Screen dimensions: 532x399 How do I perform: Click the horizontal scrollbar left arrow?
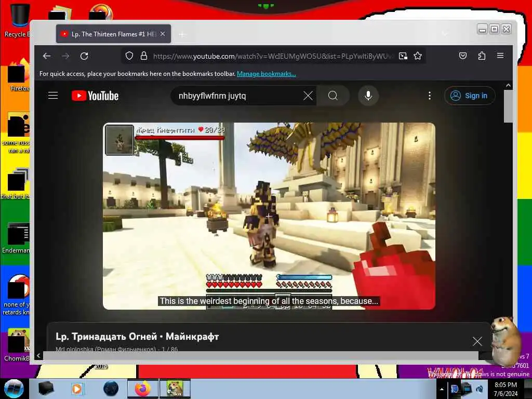[38, 355]
